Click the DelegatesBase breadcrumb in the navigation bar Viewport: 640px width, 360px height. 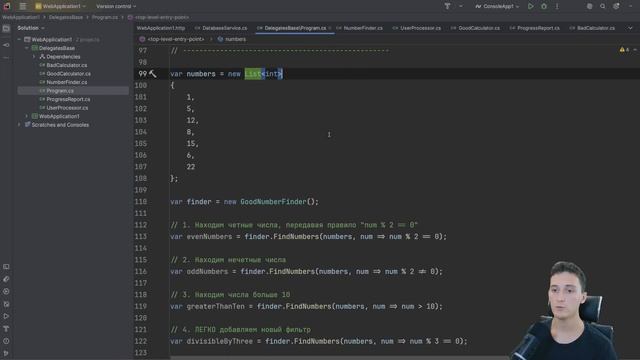pos(66,17)
